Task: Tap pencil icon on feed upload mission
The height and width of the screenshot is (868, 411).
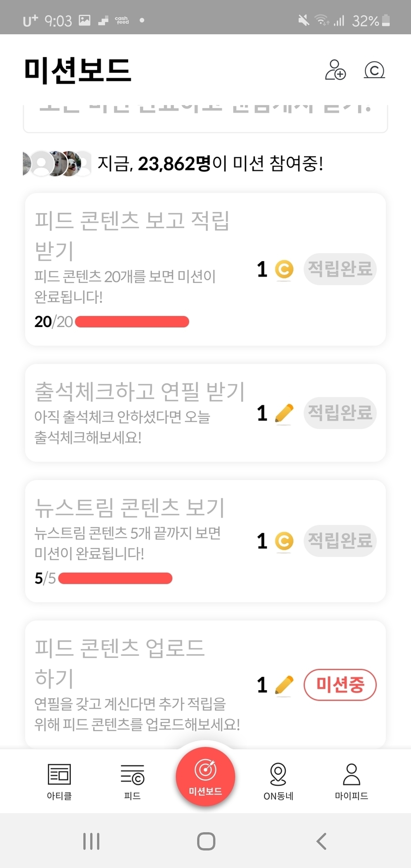Action: tap(284, 685)
